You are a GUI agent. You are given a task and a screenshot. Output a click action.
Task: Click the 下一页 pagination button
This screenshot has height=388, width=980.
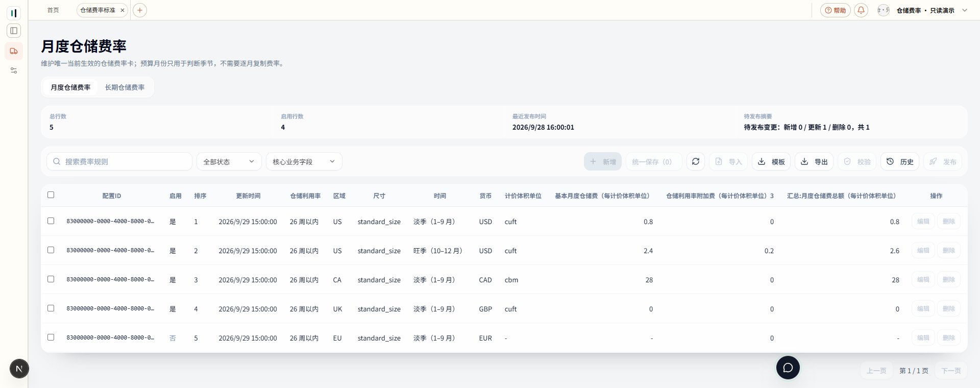coord(951,371)
